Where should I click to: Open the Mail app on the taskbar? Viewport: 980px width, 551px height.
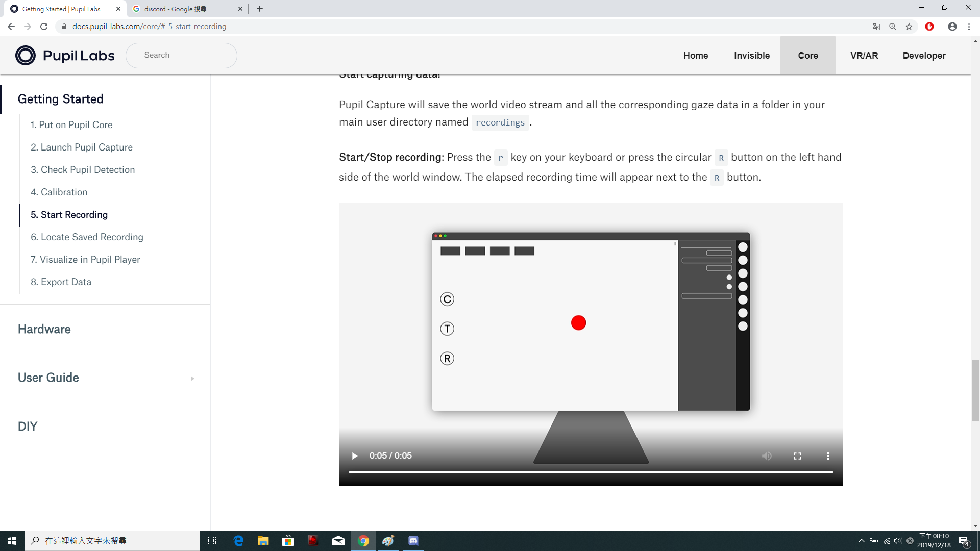[x=338, y=541]
